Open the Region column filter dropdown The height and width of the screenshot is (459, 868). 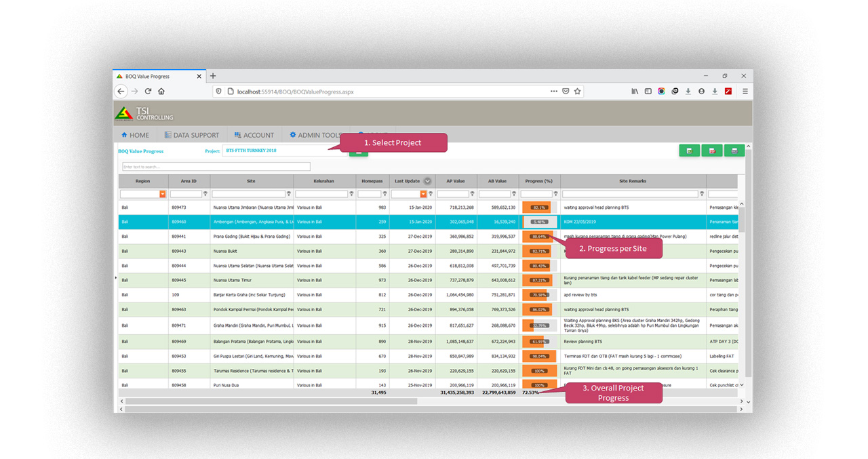pos(162,193)
